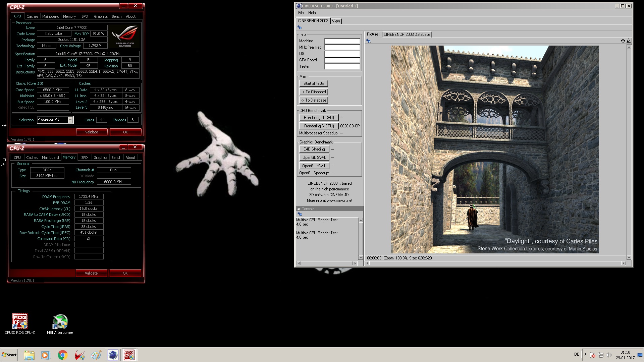Run the OpenGL SW-L test
644x362 pixels.
[314, 158]
